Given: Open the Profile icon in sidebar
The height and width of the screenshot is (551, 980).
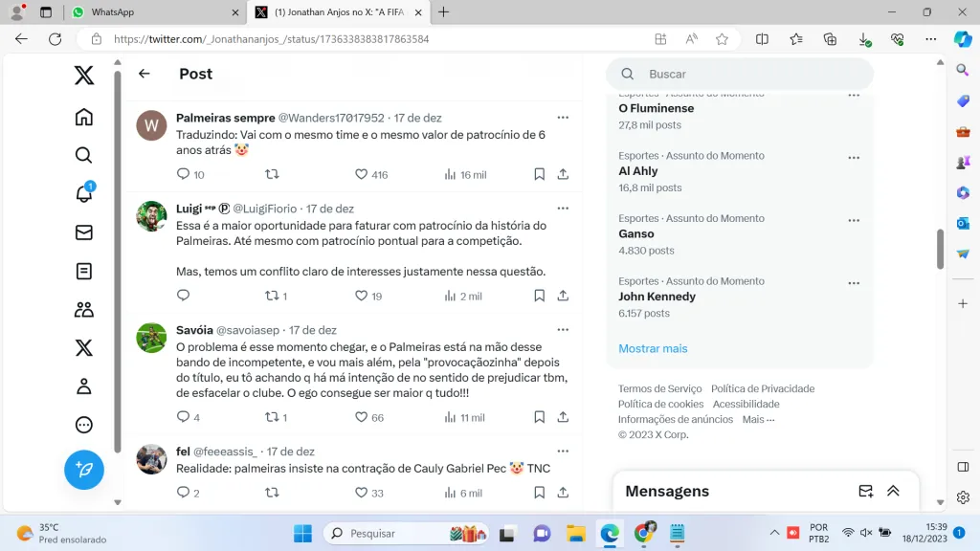Looking at the screenshot, I should 84,386.
